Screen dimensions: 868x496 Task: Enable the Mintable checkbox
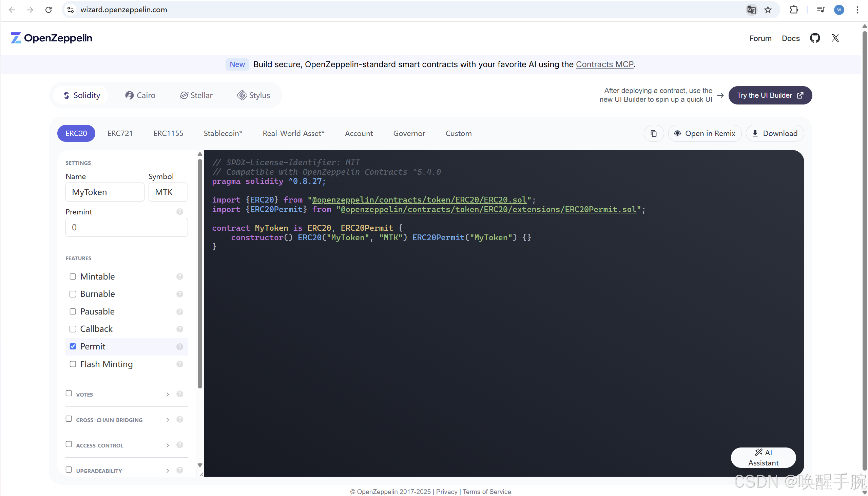coord(73,276)
